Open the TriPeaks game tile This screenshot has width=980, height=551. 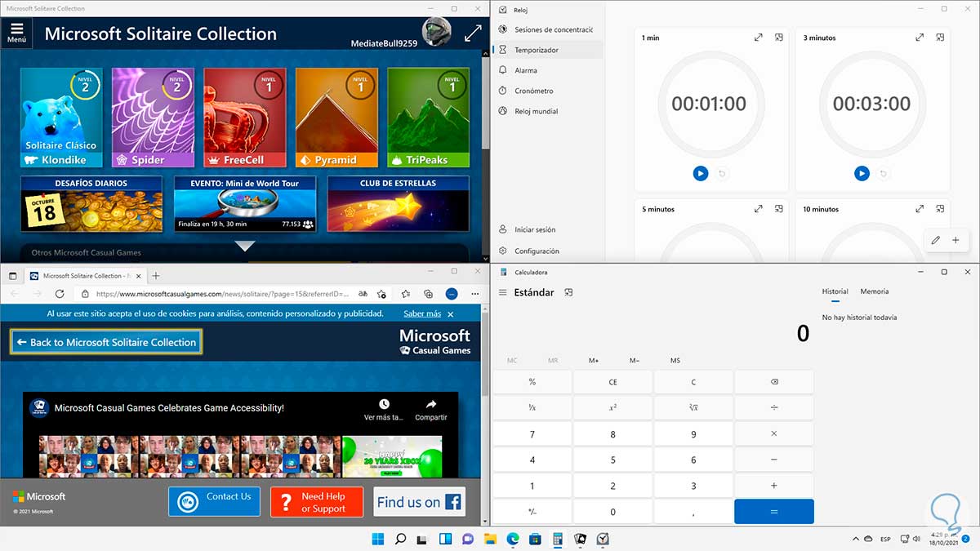coord(429,118)
